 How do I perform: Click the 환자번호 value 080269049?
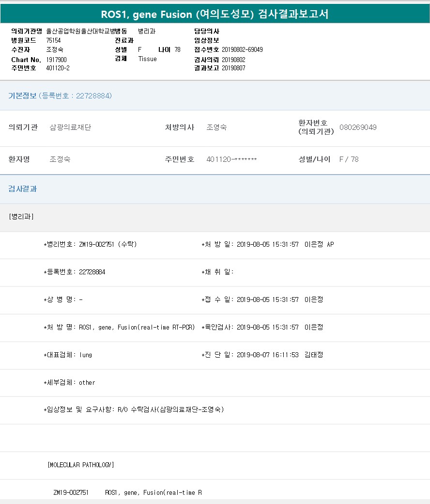coord(358,127)
